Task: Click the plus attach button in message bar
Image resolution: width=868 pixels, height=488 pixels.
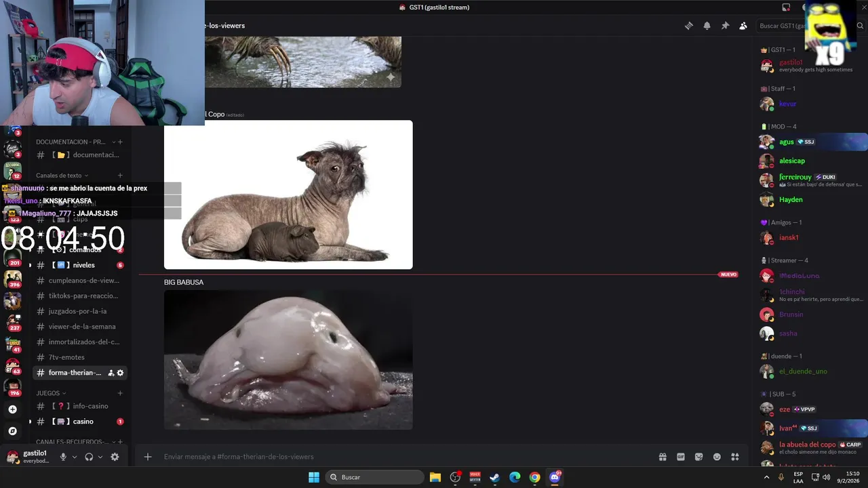Action: point(148,457)
